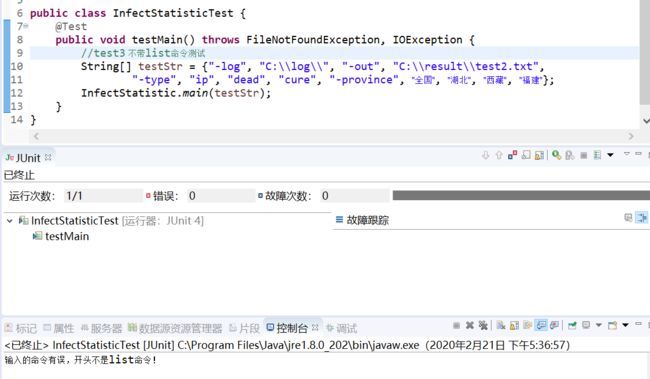Click the //test3 comment on line 9

tap(143, 53)
